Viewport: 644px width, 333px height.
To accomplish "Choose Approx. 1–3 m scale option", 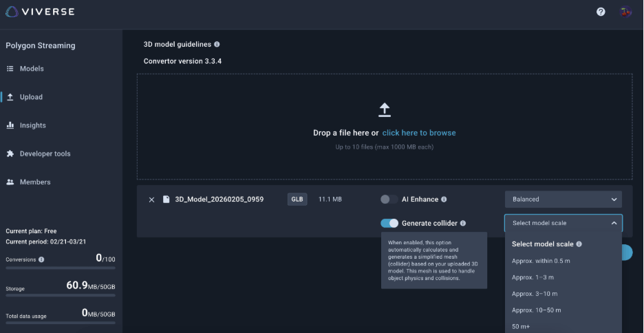I will click(x=533, y=277).
